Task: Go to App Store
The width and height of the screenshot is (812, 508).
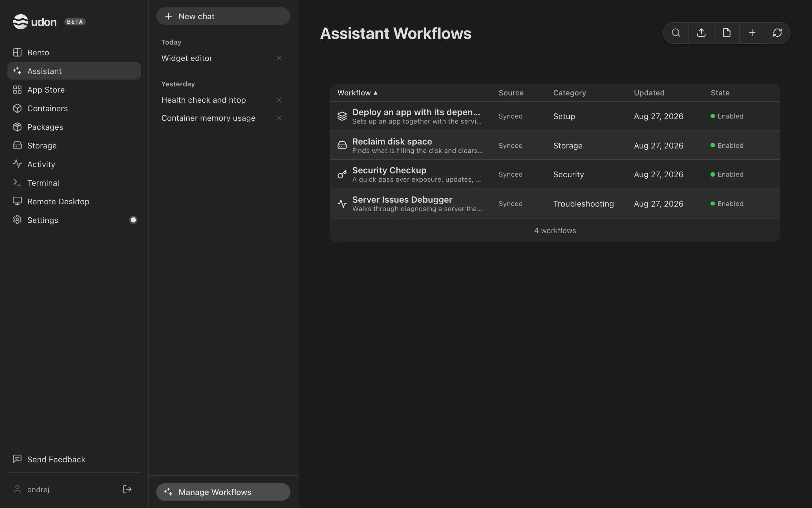Action: click(74, 90)
